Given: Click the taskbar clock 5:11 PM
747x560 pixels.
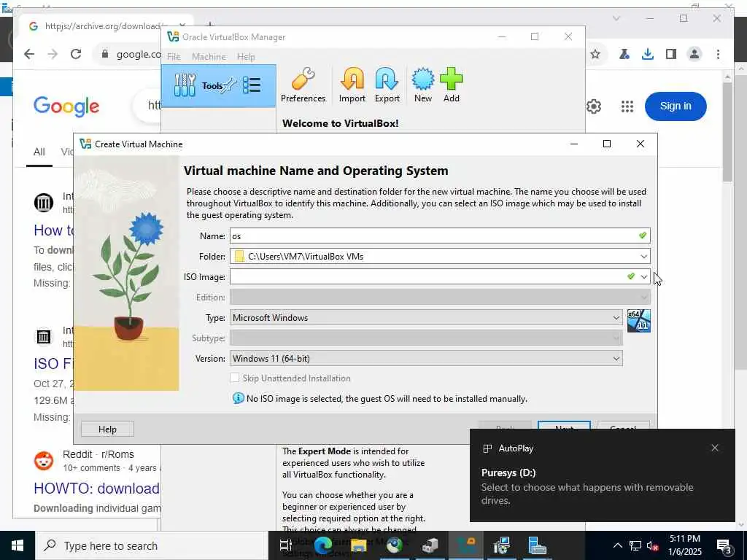Looking at the screenshot, I should [x=684, y=545].
